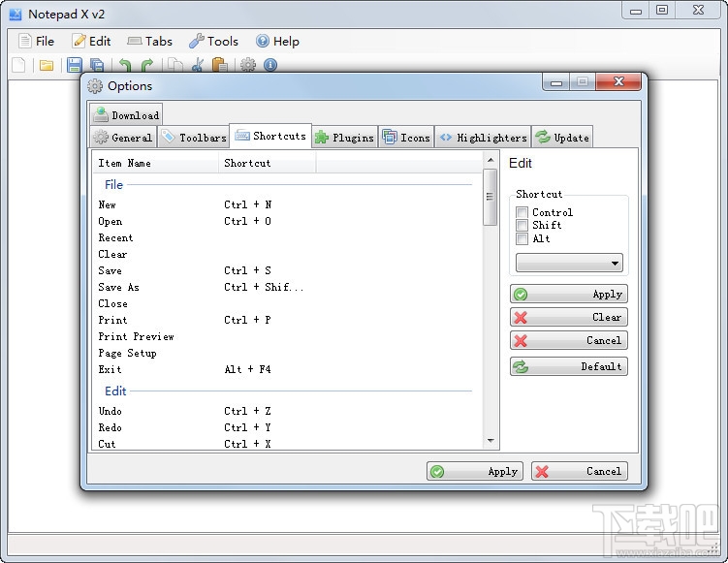The image size is (728, 563).
Task: Click the scroll down arrow of shortcut list
Action: tap(491, 441)
